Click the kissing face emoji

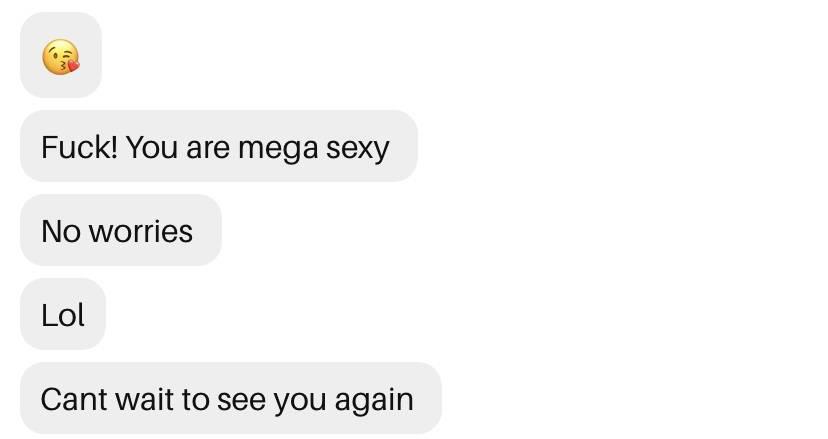click(x=61, y=57)
